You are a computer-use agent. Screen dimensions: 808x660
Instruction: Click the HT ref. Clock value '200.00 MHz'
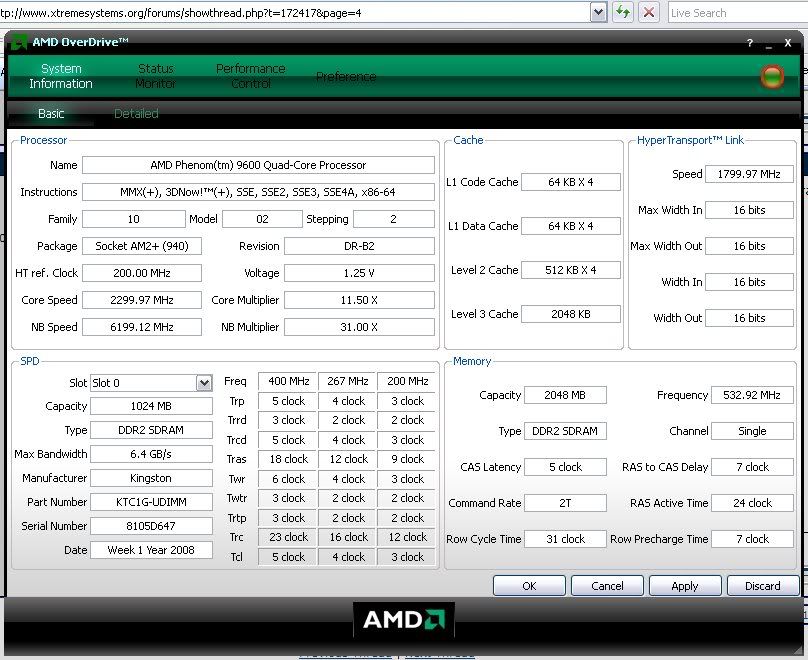coord(142,273)
